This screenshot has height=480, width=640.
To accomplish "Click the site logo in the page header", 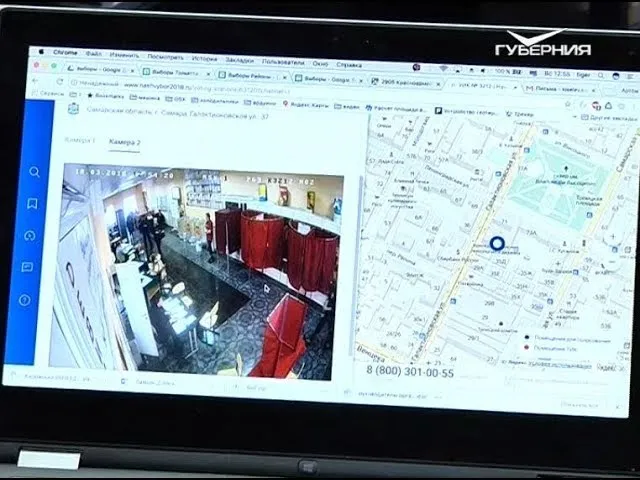I will (73, 109).
